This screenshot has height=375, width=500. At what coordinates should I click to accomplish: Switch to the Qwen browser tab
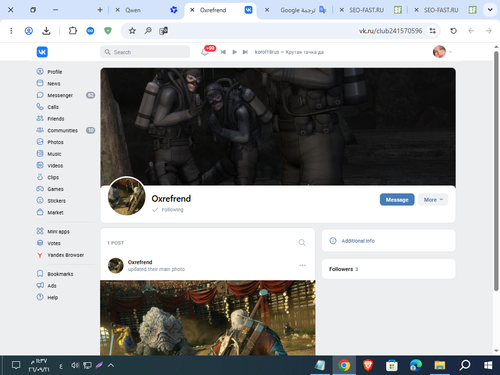(147, 10)
